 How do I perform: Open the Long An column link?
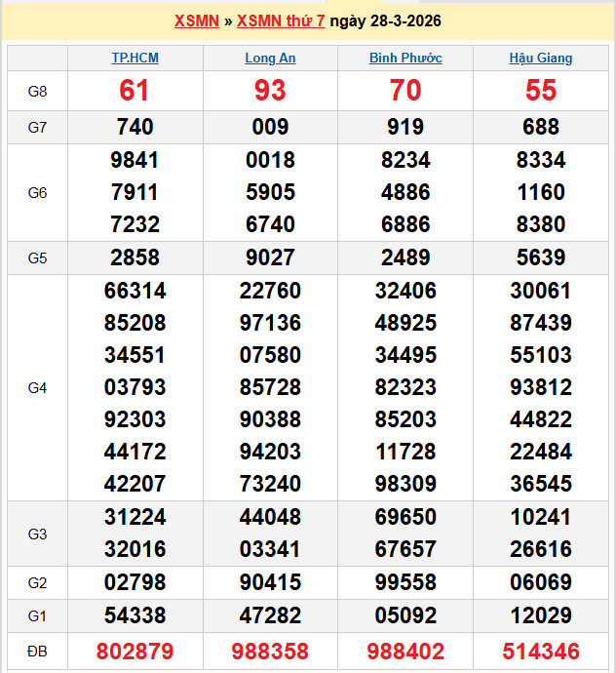click(x=270, y=58)
